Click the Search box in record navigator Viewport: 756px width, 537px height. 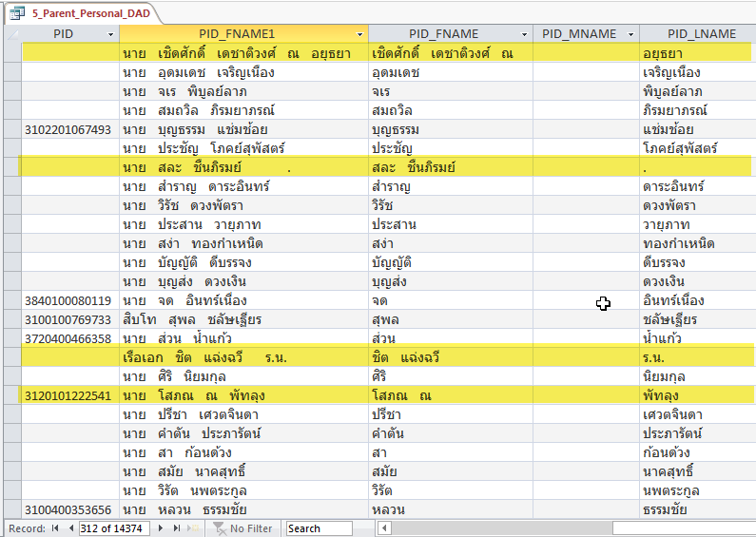coord(319,528)
